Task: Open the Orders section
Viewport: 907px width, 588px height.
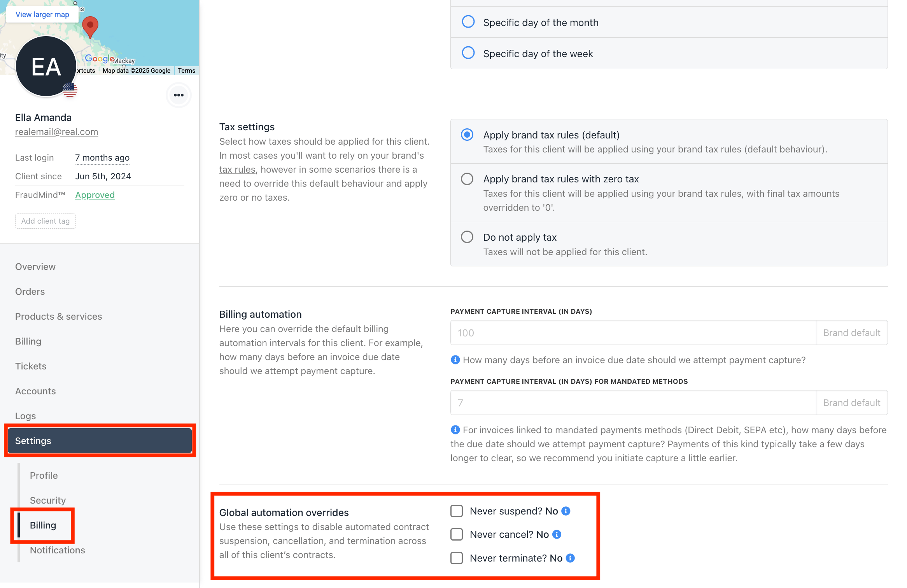Action: coord(30,292)
